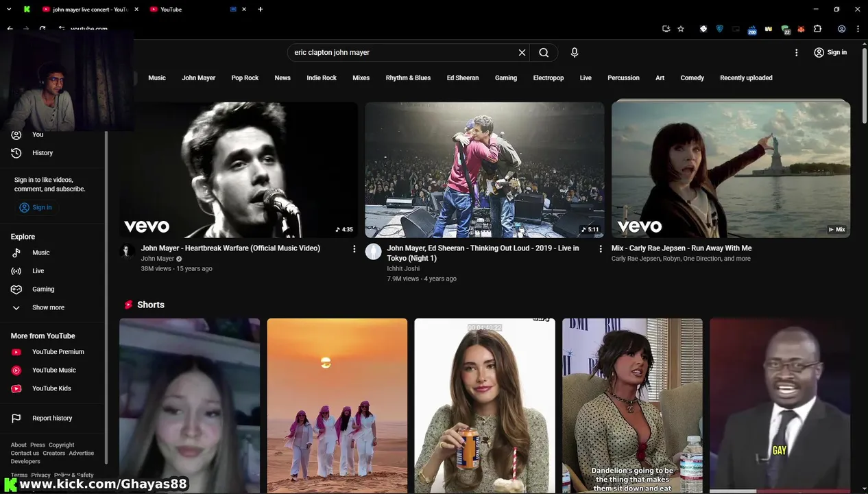This screenshot has width=868, height=494.
Task: Open a new browser tab
Action: (x=261, y=10)
